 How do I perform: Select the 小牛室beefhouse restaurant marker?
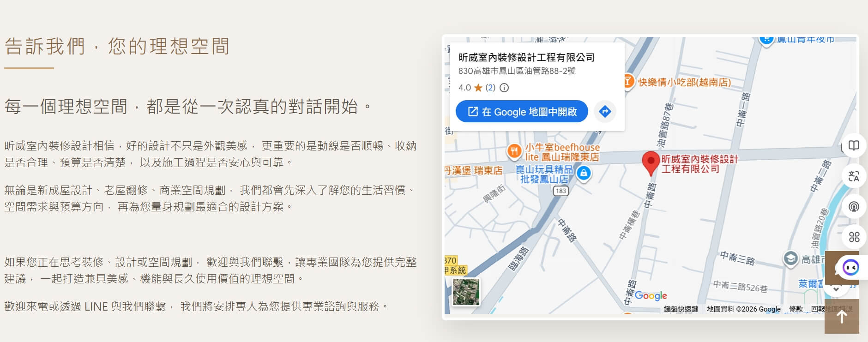pos(514,151)
